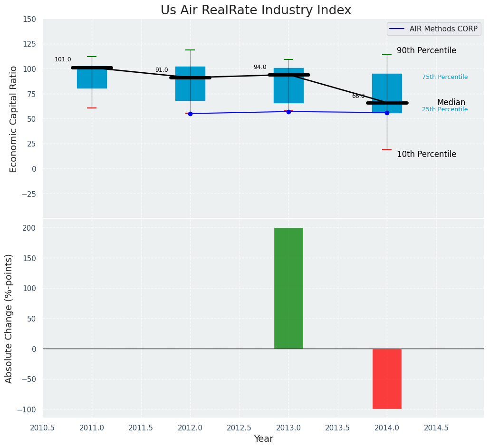Click the red negative bar for 2014
489x448 pixels.
387,379
